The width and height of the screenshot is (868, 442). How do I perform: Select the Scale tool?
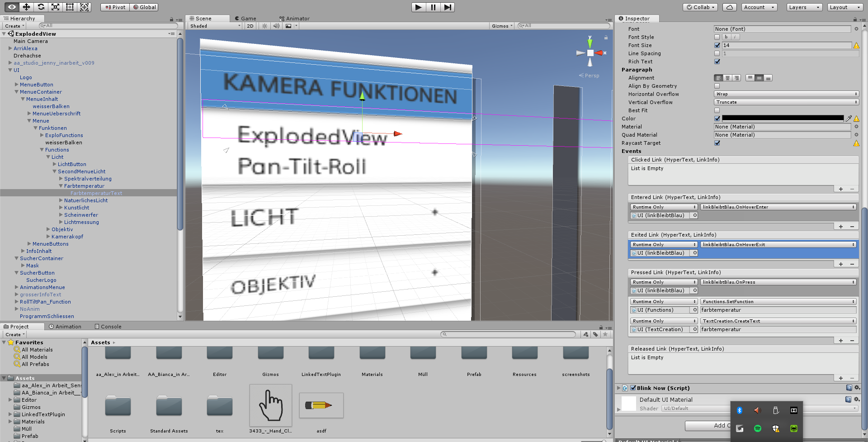pyautogui.click(x=55, y=7)
